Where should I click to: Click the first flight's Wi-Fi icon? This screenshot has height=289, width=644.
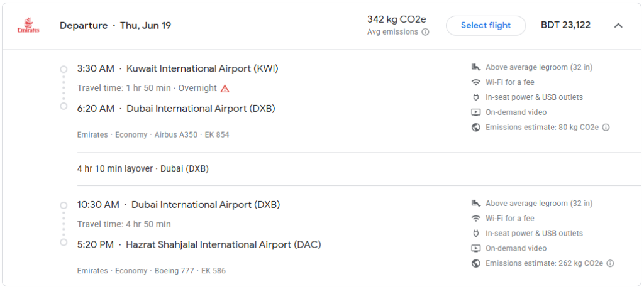pos(475,82)
